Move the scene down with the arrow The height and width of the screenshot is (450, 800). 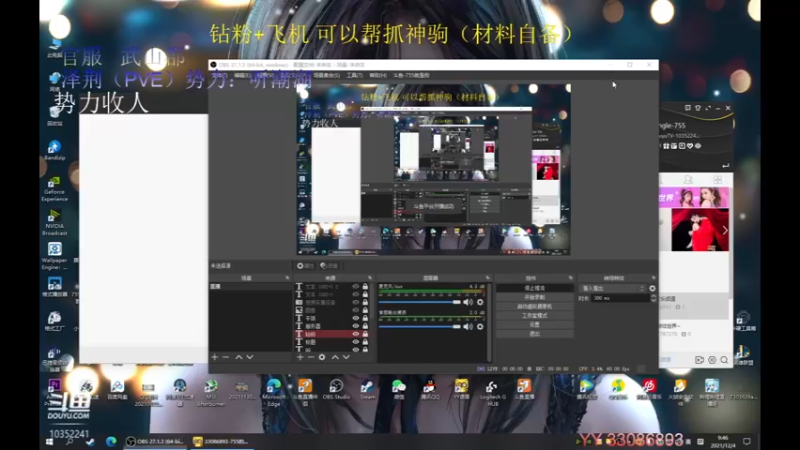(x=249, y=357)
